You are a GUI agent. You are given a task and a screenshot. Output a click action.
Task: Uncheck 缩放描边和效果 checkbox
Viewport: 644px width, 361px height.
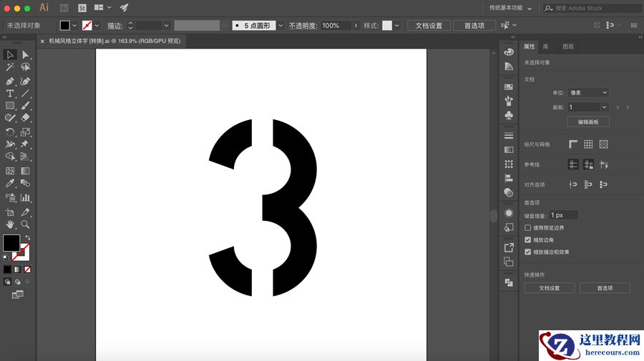(x=528, y=252)
